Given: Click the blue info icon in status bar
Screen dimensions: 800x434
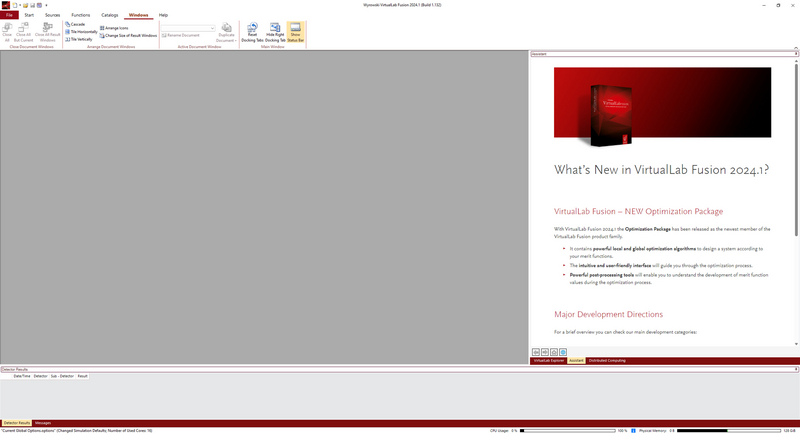Looking at the screenshot, I should coord(633,431).
